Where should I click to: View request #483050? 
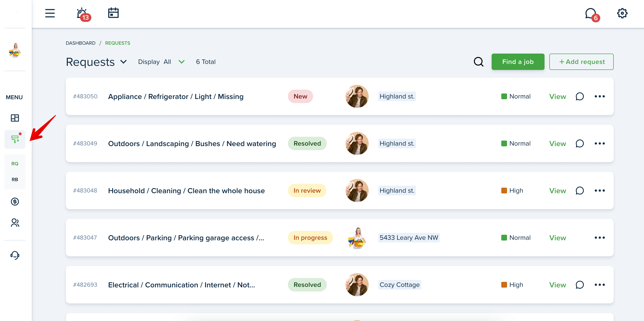click(557, 97)
